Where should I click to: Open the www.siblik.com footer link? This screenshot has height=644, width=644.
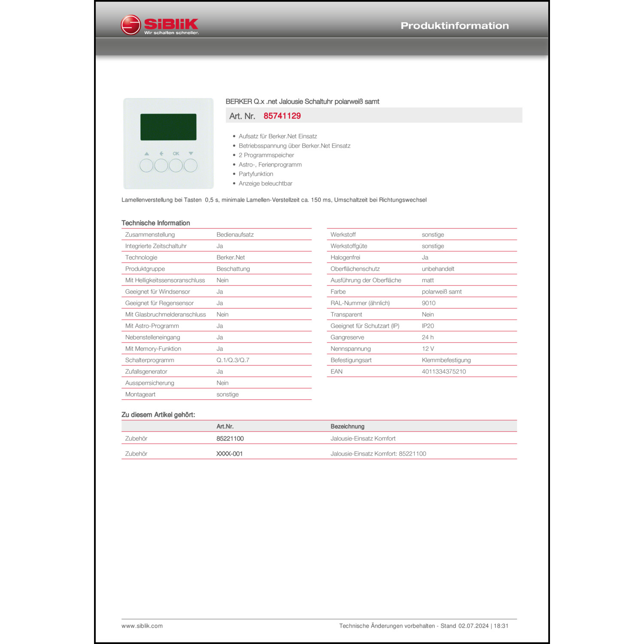tap(142, 626)
